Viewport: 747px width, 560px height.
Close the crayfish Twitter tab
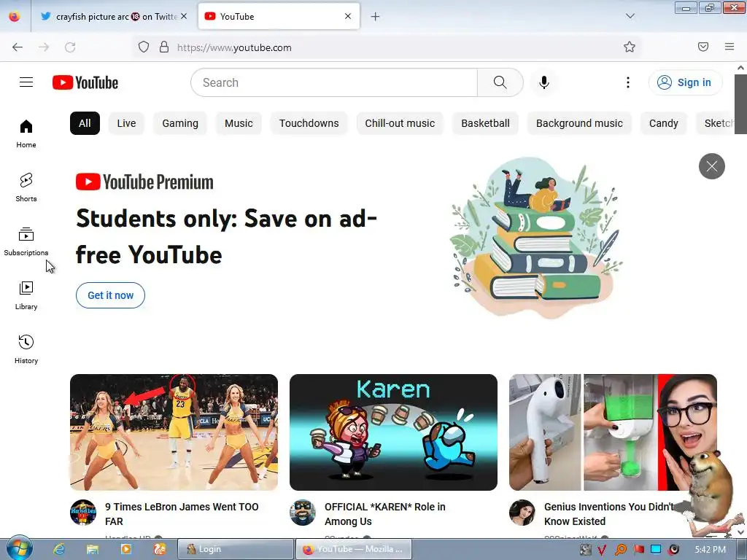pos(184,16)
